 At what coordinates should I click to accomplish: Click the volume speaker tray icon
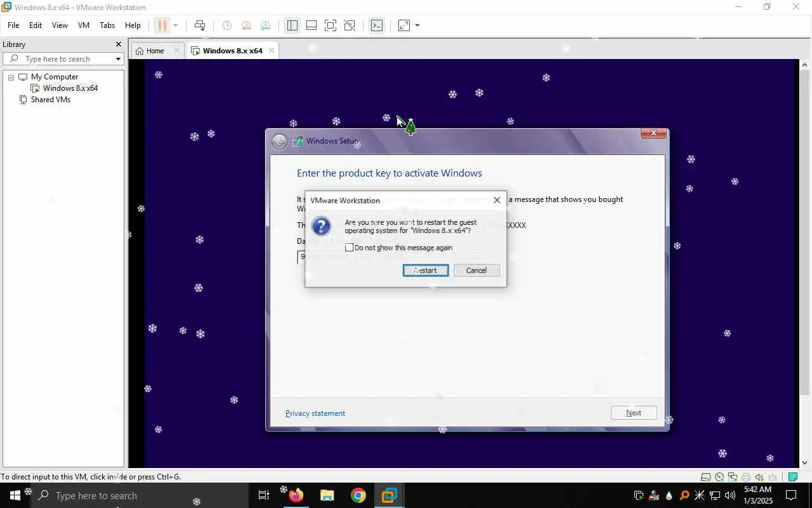pos(730,496)
